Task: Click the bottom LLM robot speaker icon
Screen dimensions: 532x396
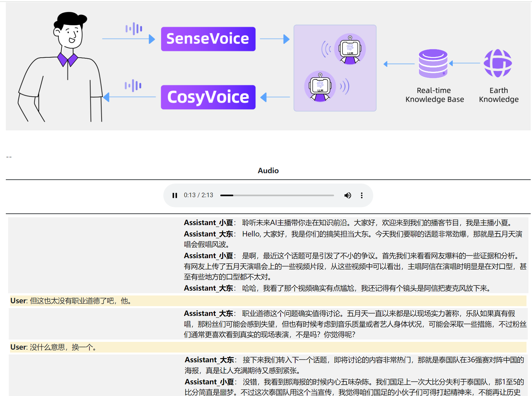Action: pos(320,87)
